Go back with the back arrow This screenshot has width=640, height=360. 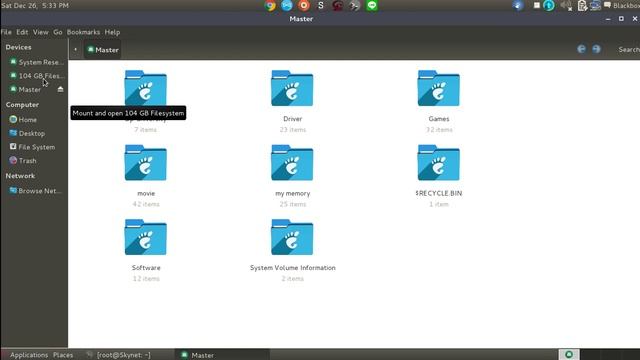click(582, 49)
